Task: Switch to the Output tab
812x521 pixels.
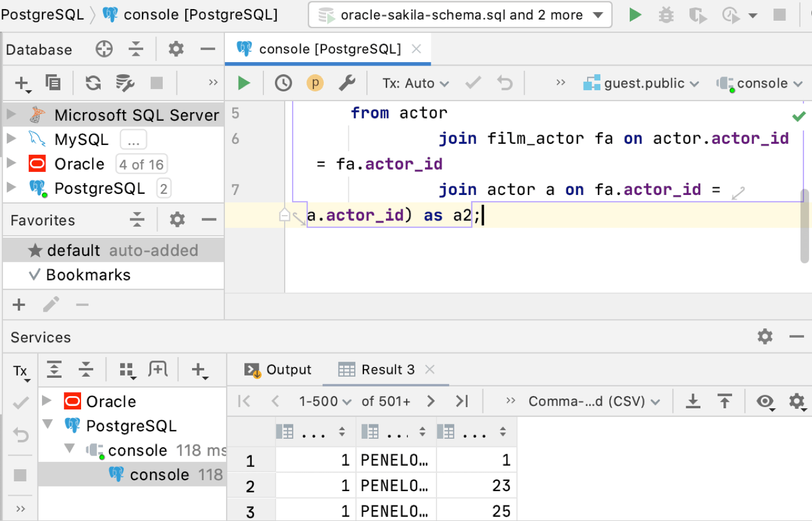Action: [278, 370]
